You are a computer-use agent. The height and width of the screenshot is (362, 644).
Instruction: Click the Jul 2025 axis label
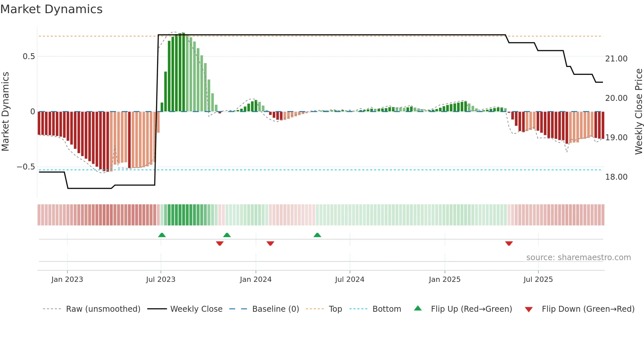[538, 280]
